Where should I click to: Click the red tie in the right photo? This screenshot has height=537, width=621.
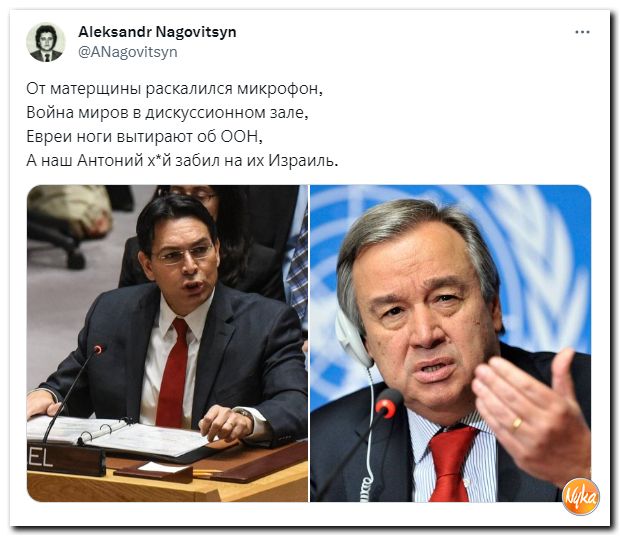pos(451,464)
